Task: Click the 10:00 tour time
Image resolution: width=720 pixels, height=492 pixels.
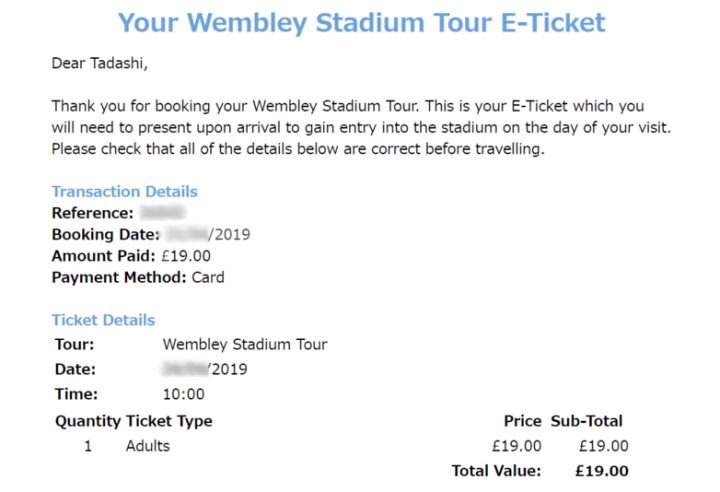Action: tap(184, 394)
